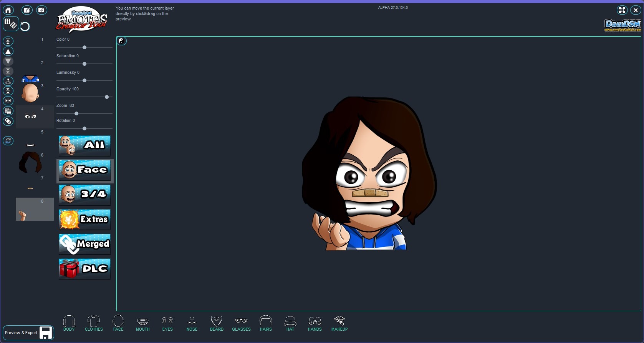Click the Opacity slider handle
This screenshot has width=644, height=343.
click(x=107, y=97)
